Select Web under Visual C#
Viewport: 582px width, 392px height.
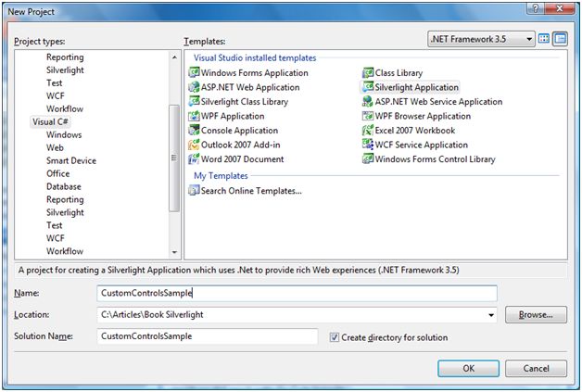(x=55, y=147)
